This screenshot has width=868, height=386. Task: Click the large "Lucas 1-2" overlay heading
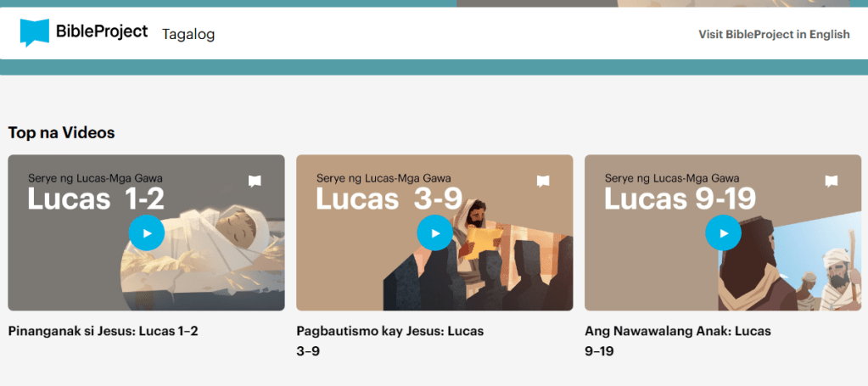pos(96,199)
